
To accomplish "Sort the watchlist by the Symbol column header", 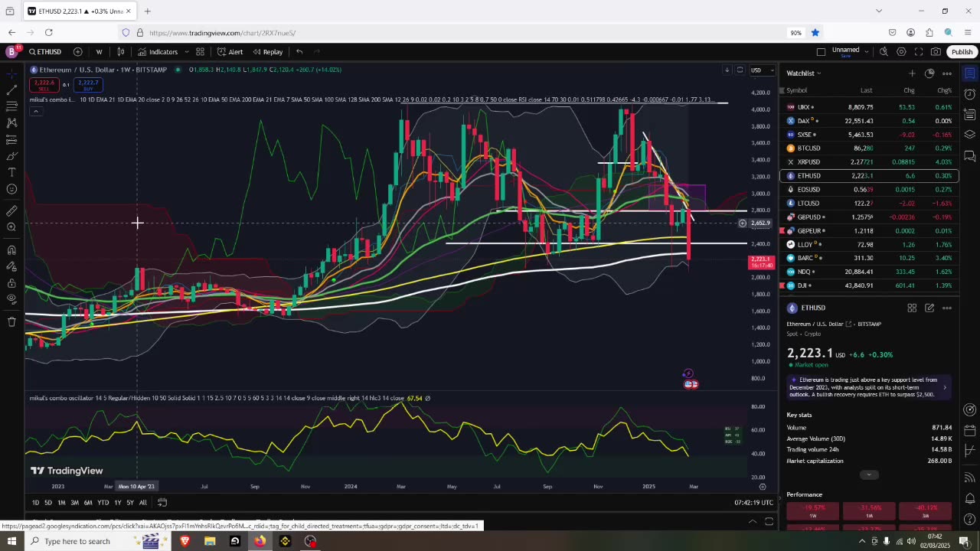I will [x=796, y=90].
